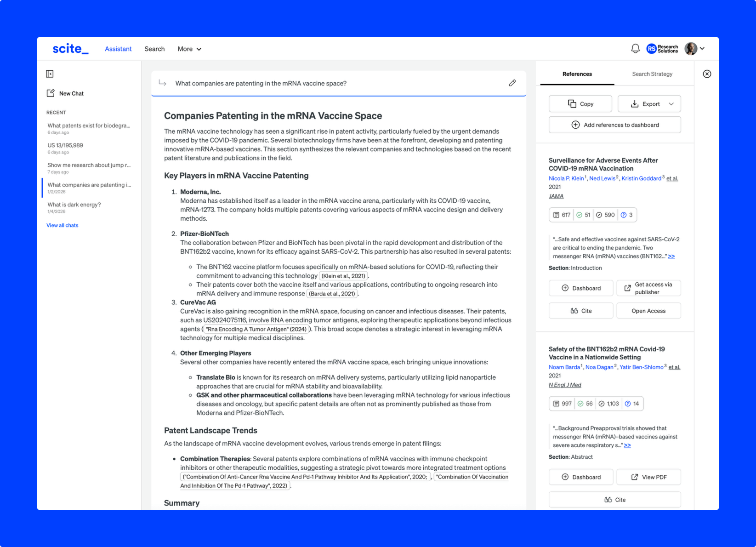Image resolution: width=756 pixels, height=547 pixels.
Task: Click the Research Solutions logo icon
Action: (x=651, y=49)
